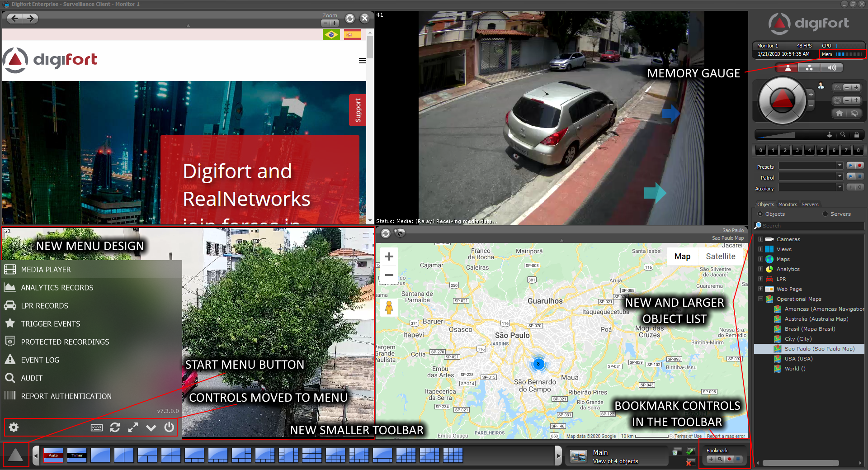Open the Patrol dropdown

(x=811, y=176)
